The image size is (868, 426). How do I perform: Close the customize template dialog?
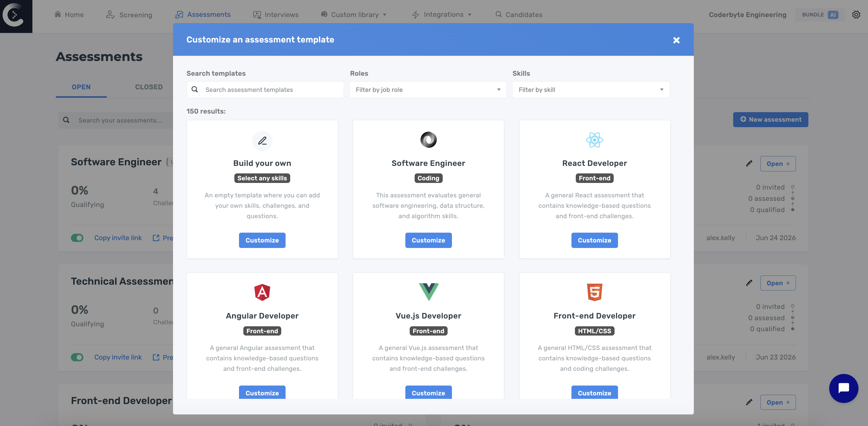[x=676, y=40]
